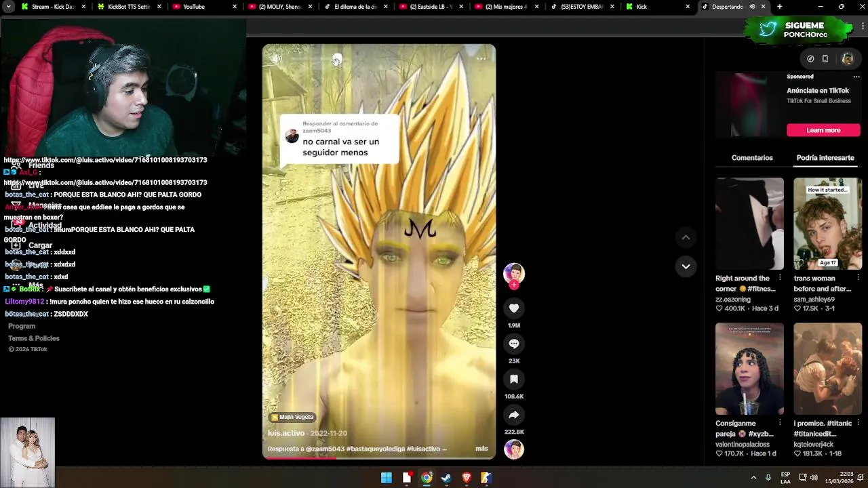Switch to the Podría interesarte tab
Image resolution: width=868 pixels, height=488 pixels.
825,158
